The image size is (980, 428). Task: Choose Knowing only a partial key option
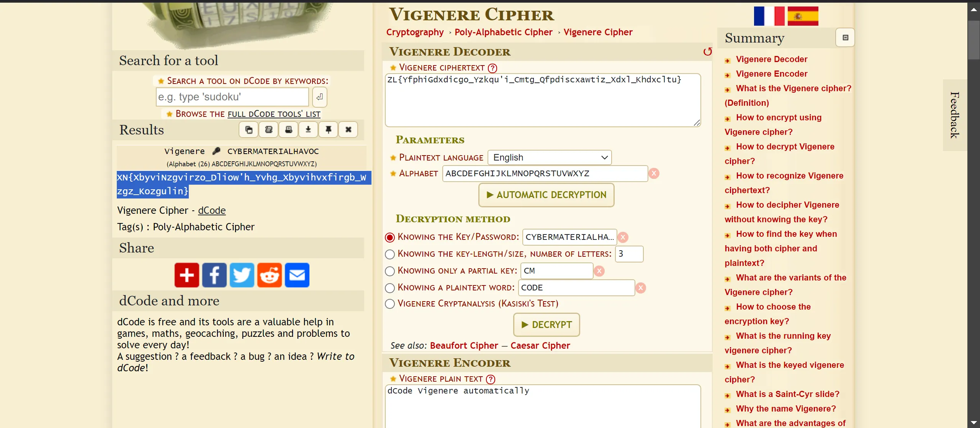(390, 271)
